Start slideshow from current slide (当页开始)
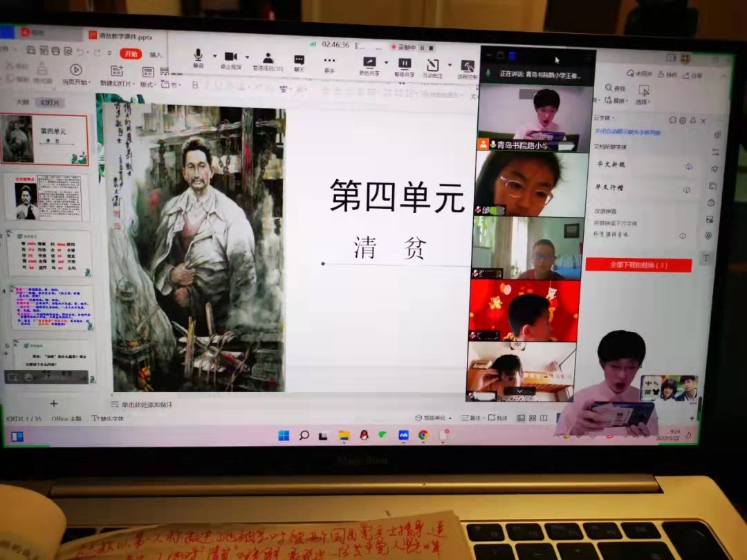747x560 pixels. pyautogui.click(x=76, y=75)
